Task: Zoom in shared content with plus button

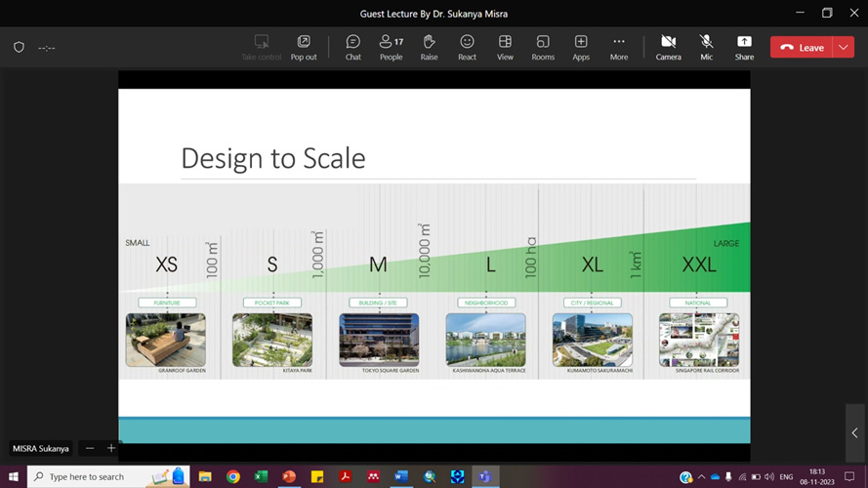Action: pyautogui.click(x=111, y=448)
